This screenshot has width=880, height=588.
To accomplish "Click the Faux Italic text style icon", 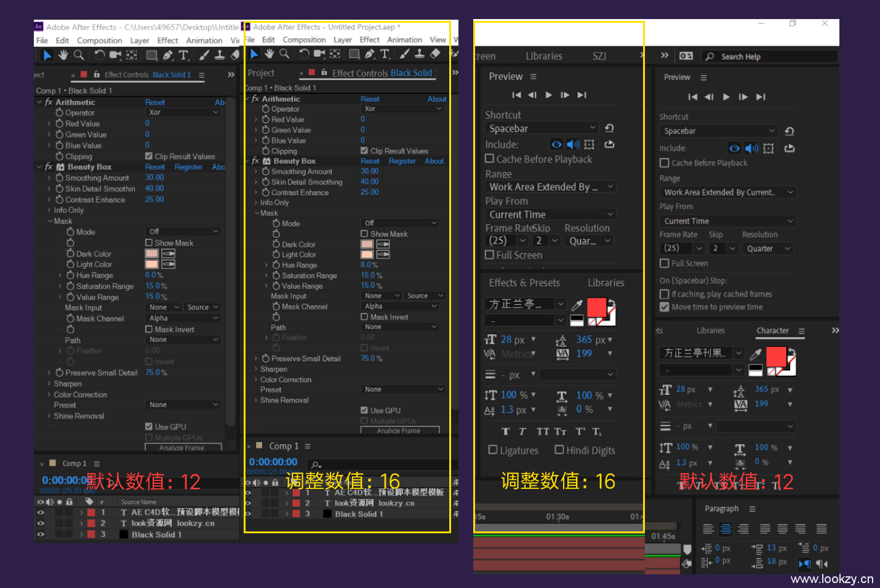I will [x=522, y=432].
